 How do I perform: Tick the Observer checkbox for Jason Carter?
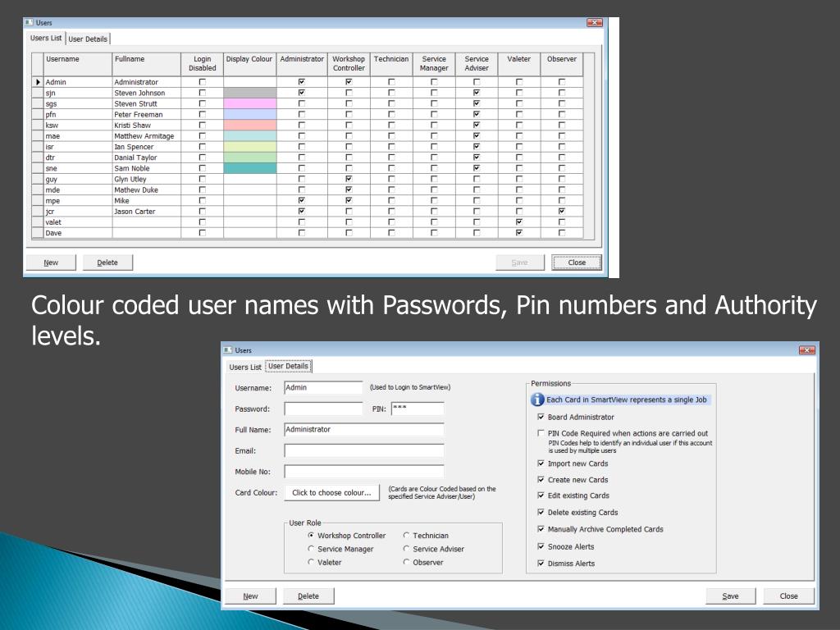(x=561, y=211)
